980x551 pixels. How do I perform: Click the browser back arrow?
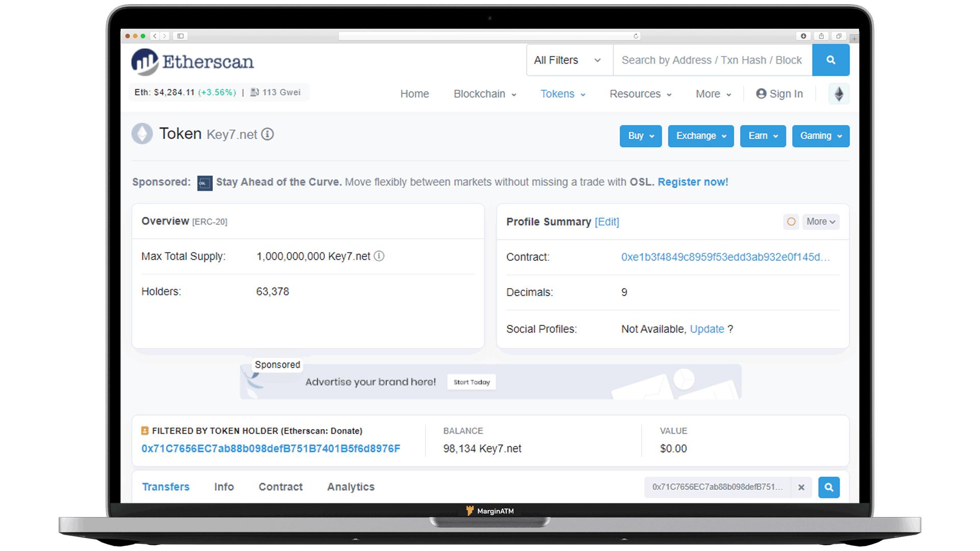(155, 36)
